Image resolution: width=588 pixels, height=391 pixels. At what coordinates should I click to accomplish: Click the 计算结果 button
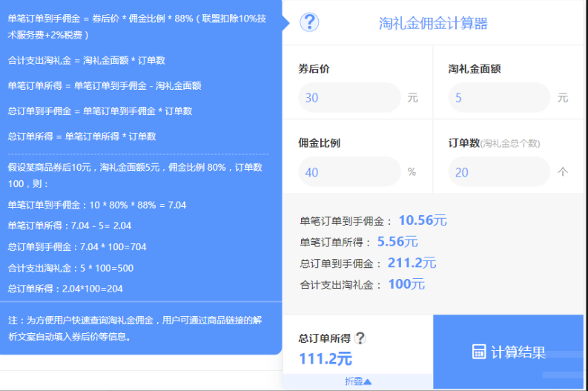(x=508, y=352)
